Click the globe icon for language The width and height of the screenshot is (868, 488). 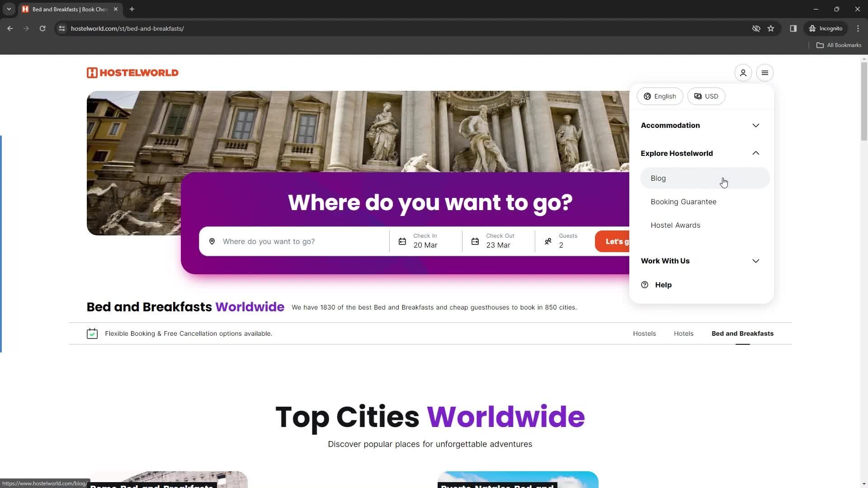pos(647,96)
